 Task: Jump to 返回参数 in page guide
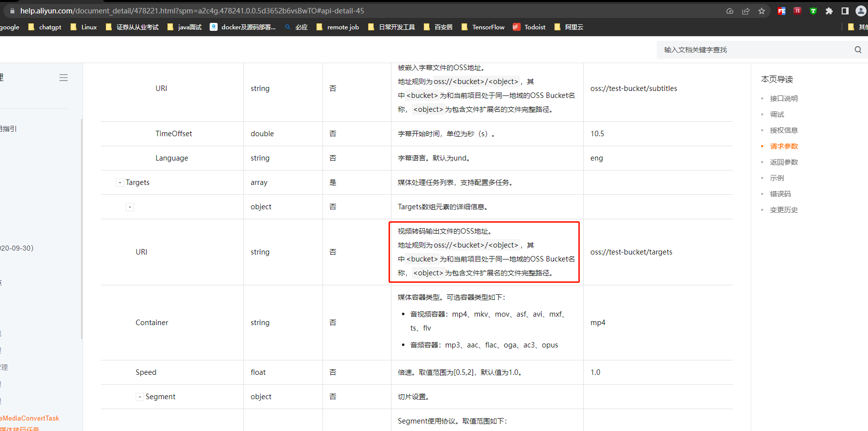[x=784, y=162]
